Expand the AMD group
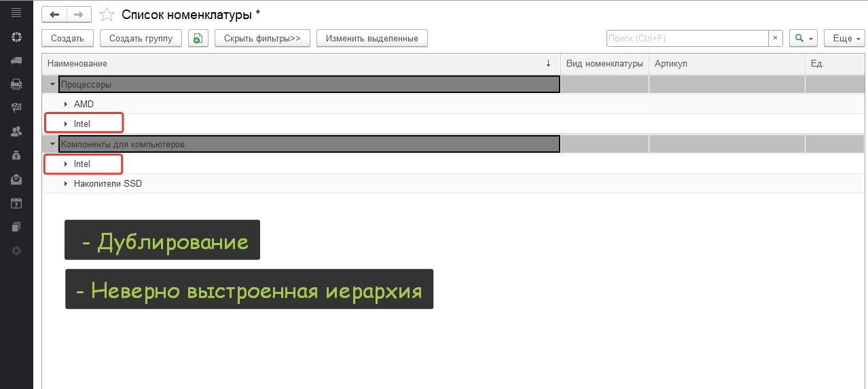Image resolution: width=868 pixels, height=389 pixels. [x=66, y=105]
